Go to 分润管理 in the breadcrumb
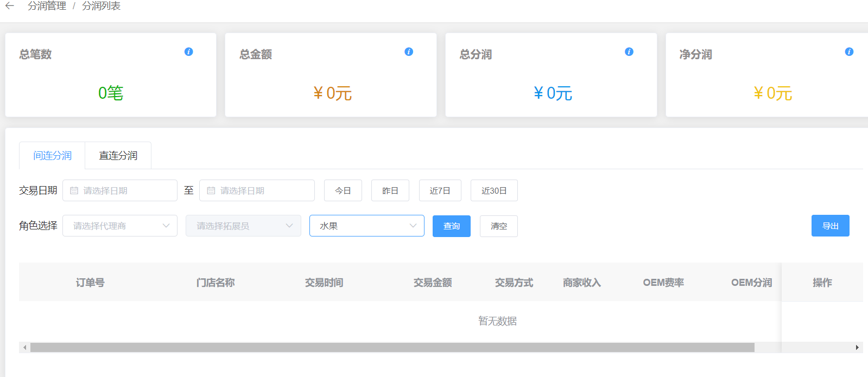 click(47, 6)
